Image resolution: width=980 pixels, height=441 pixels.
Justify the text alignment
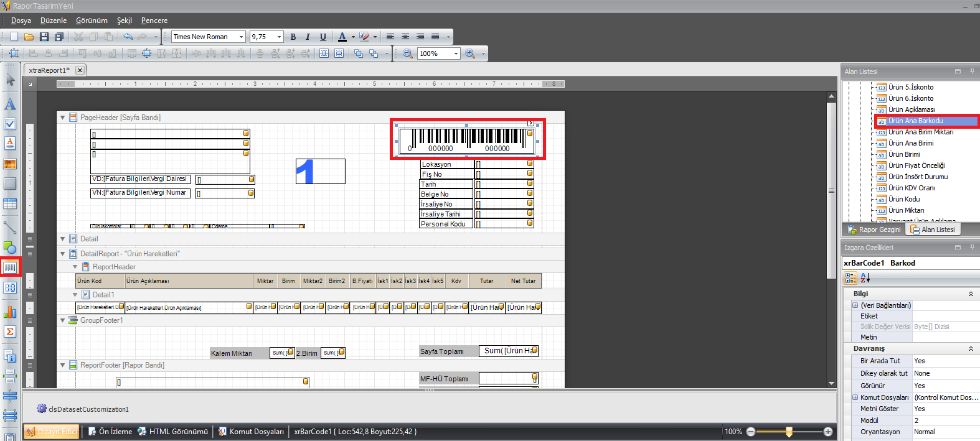tap(435, 37)
